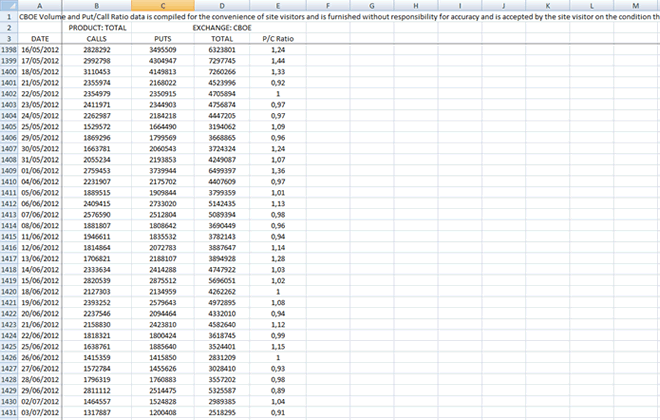Select calls value 1464557
This screenshot has height=420, width=660.
96,401
